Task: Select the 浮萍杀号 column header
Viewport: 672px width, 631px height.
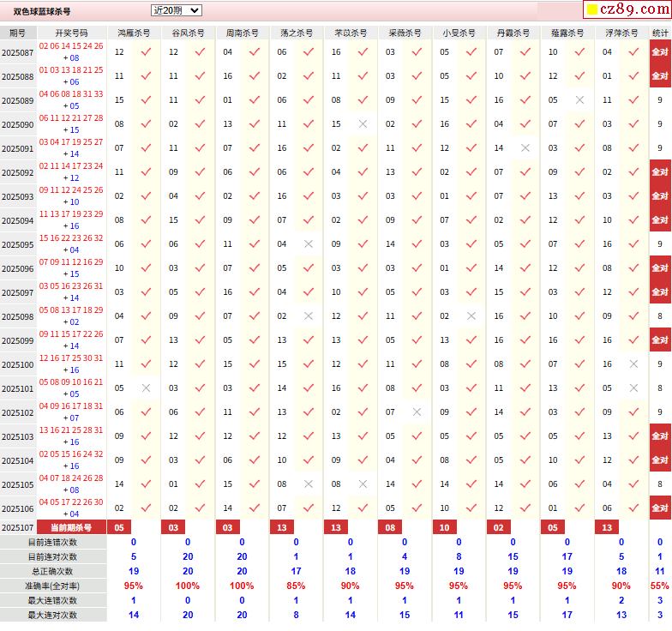Action: coord(621,33)
